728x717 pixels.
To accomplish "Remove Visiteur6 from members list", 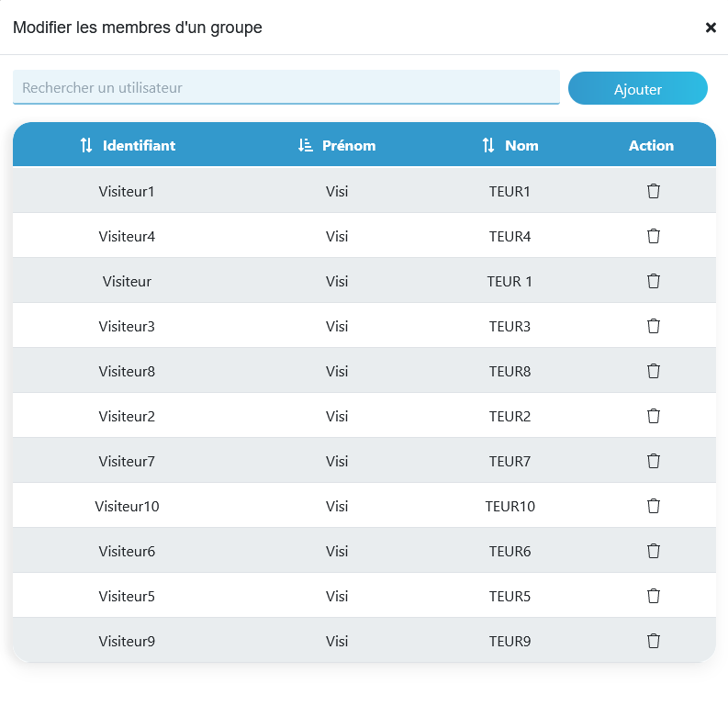I will tap(654, 551).
